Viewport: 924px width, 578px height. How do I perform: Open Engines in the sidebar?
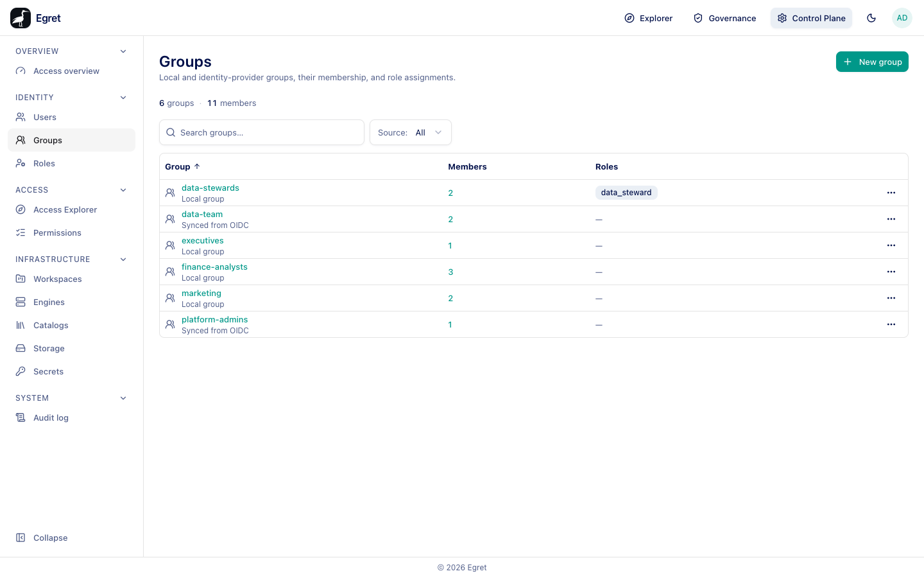[x=71, y=302]
